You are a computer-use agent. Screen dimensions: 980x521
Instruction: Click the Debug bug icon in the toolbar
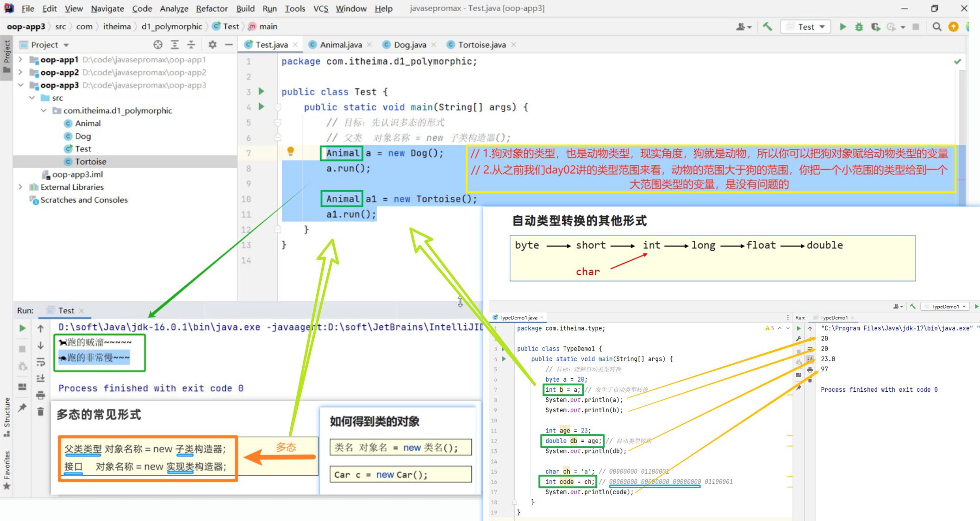pos(859,27)
